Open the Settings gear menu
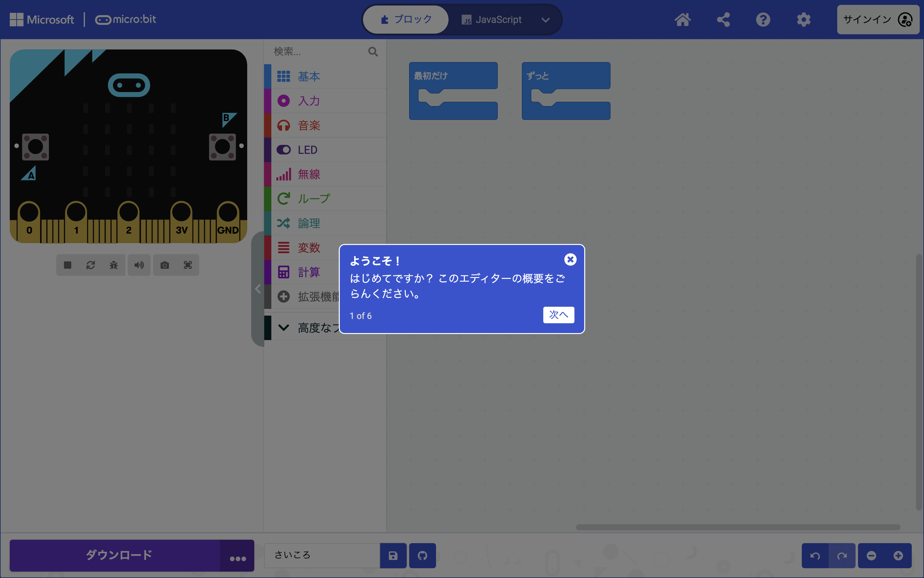 pyautogui.click(x=803, y=20)
